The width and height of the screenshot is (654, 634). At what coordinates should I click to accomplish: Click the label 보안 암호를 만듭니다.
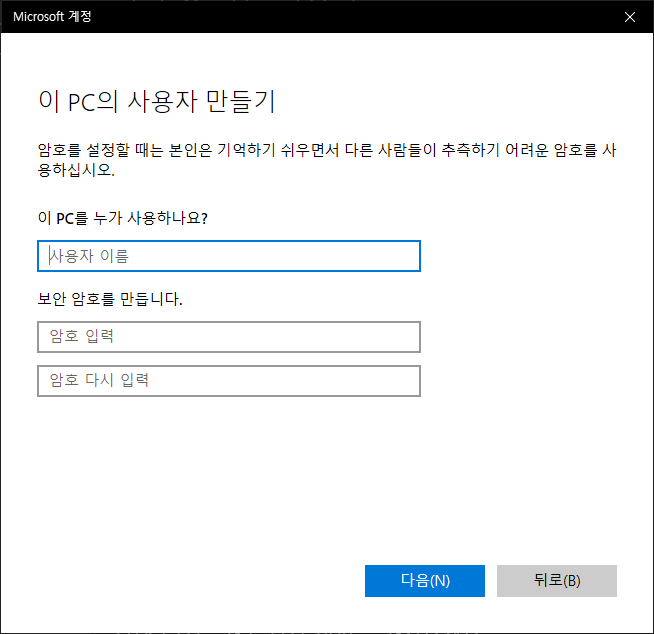coord(110,299)
